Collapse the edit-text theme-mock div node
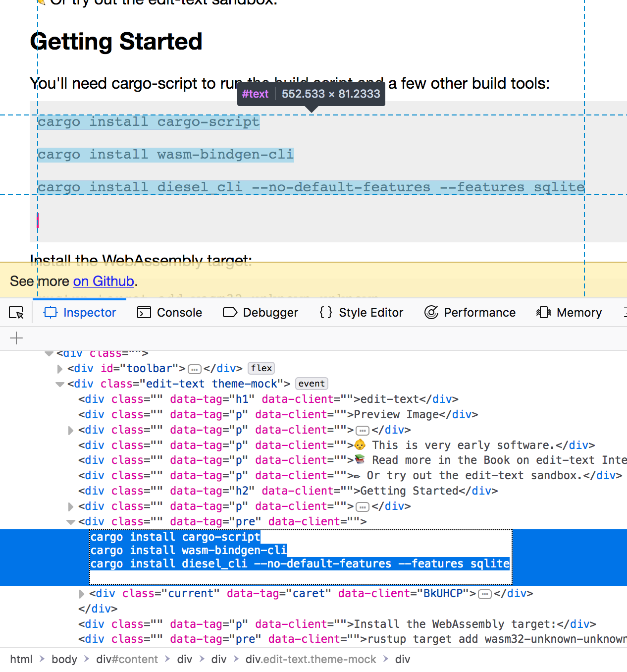Viewport: 627px width, 672px height. coord(60,384)
